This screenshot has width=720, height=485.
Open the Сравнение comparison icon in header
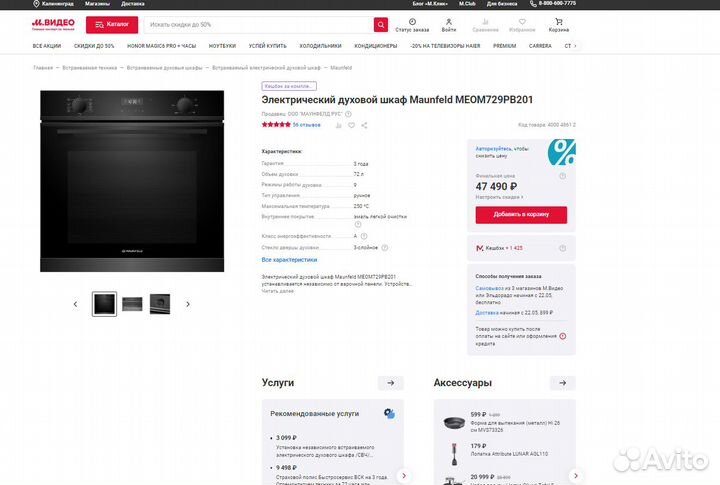pyautogui.click(x=485, y=25)
